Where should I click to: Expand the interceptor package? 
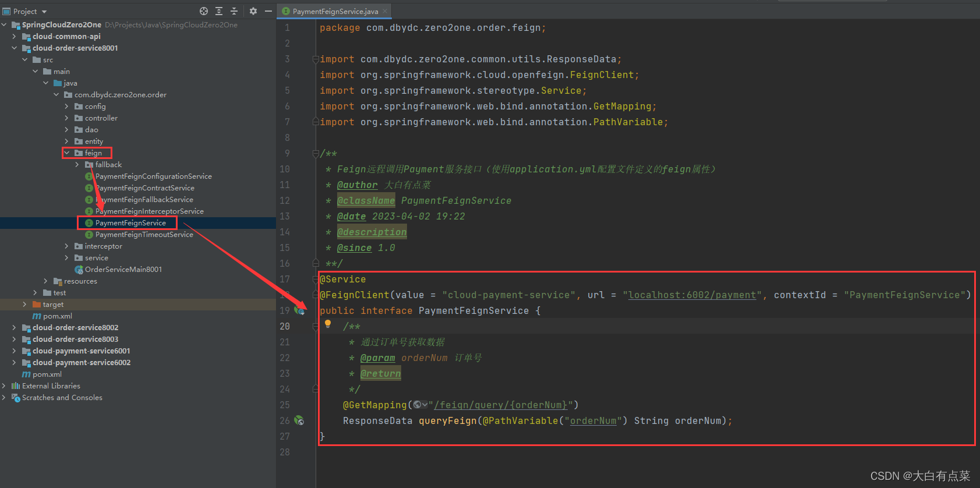pyautogui.click(x=67, y=246)
